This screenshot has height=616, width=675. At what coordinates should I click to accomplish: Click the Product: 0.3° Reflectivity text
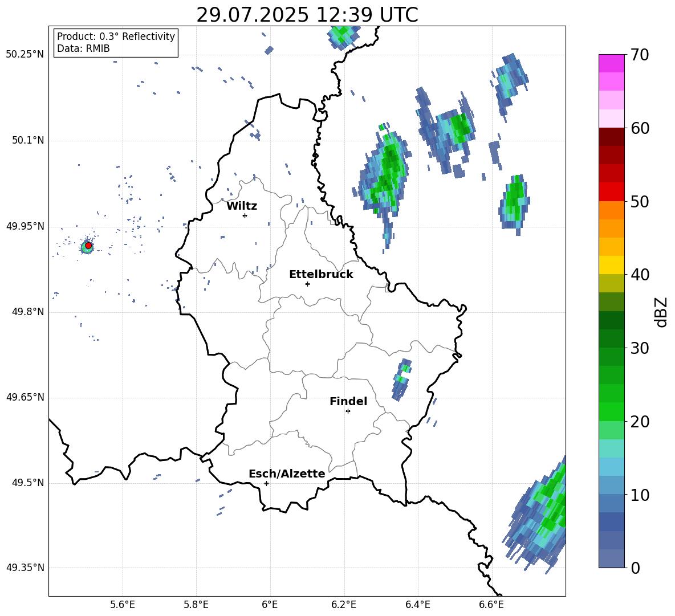pyautogui.click(x=116, y=36)
